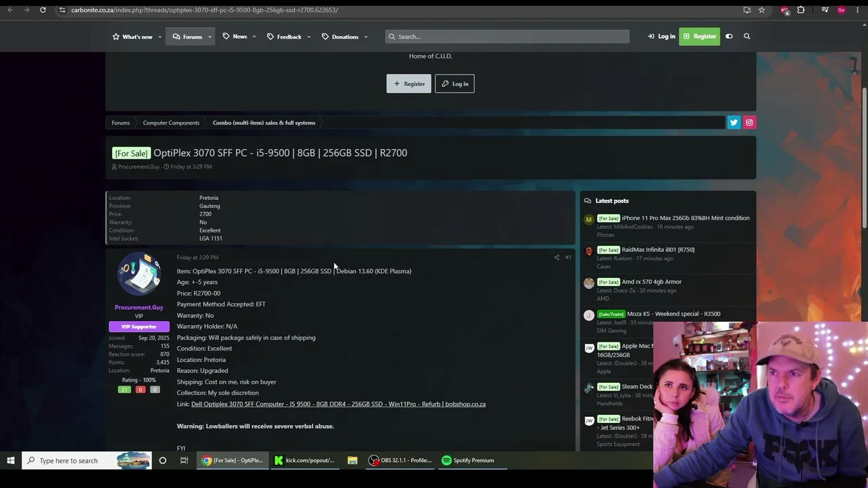The height and width of the screenshot is (488, 868).
Task: Open Moza KS - Weekend special post
Action: pyautogui.click(x=673, y=314)
